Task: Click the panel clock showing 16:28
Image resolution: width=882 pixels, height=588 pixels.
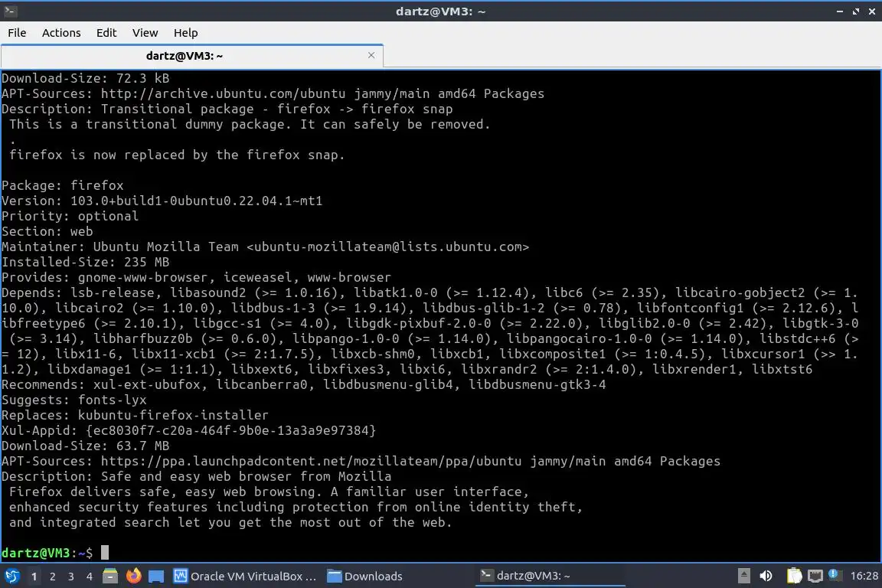Action: pos(864,576)
